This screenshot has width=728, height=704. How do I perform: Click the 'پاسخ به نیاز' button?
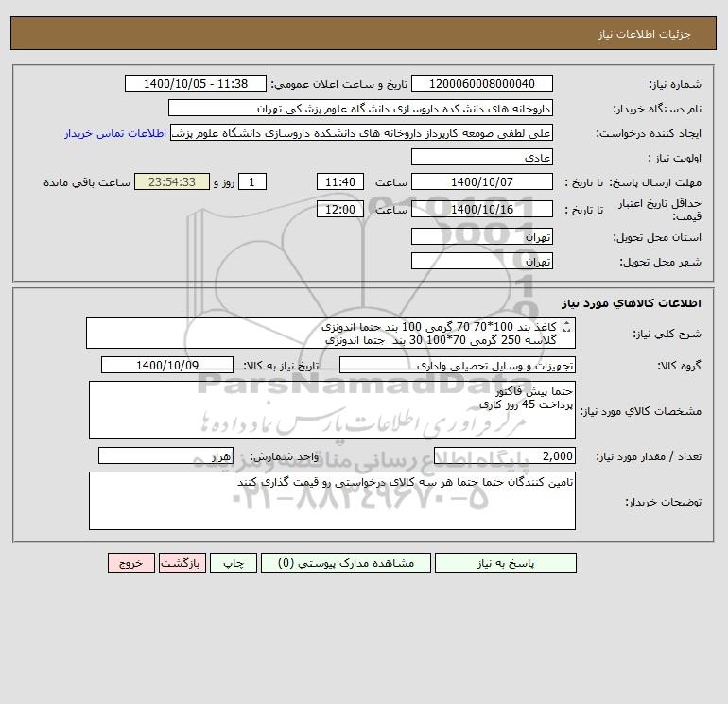pos(506,563)
